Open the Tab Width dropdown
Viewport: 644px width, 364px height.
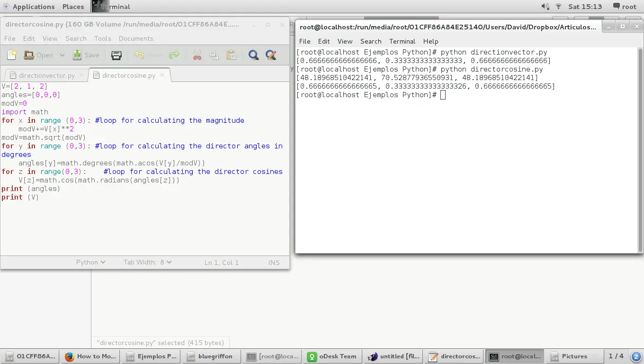[x=147, y=262]
